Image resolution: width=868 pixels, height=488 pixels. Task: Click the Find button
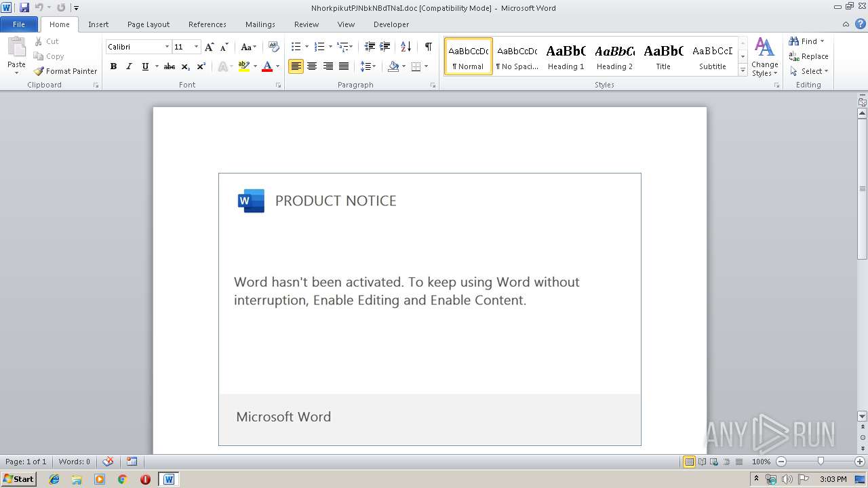(x=804, y=41)
